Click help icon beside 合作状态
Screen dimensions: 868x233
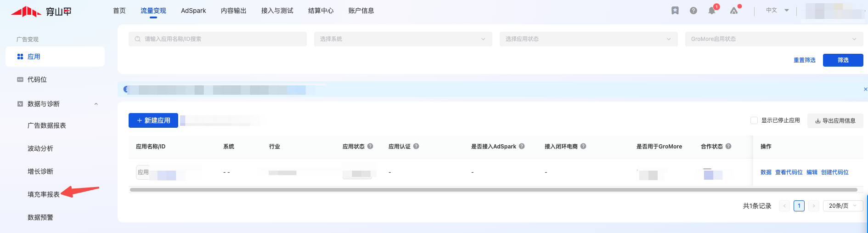click(728, 146)
